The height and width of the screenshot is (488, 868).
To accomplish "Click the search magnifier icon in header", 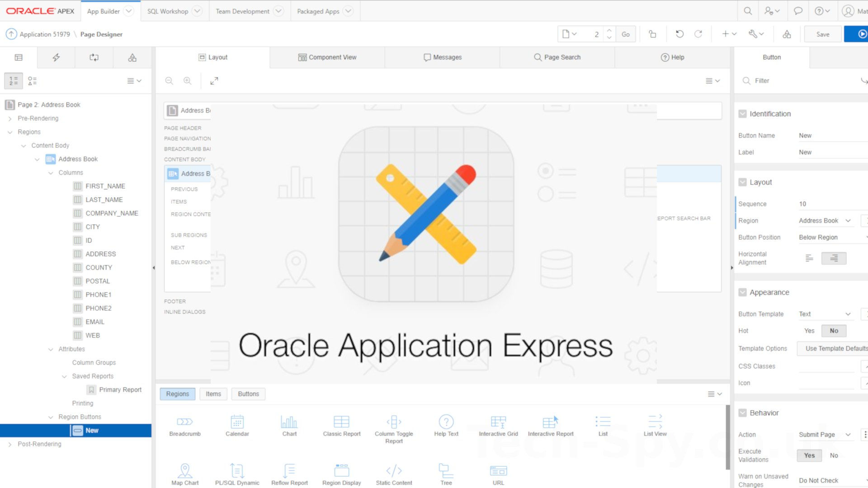I will [748, 11].
